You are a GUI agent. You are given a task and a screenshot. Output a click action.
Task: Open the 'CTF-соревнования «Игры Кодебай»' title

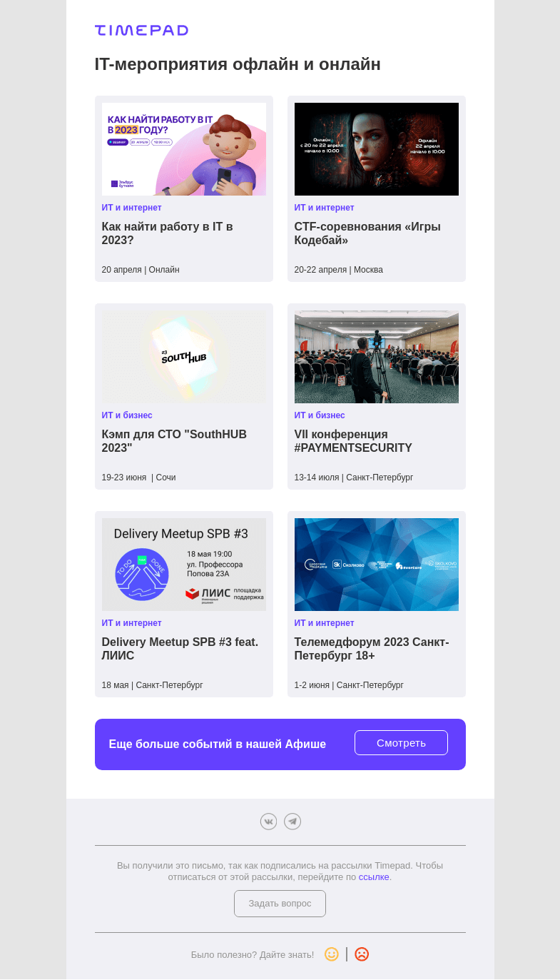(x=367, y=233)
